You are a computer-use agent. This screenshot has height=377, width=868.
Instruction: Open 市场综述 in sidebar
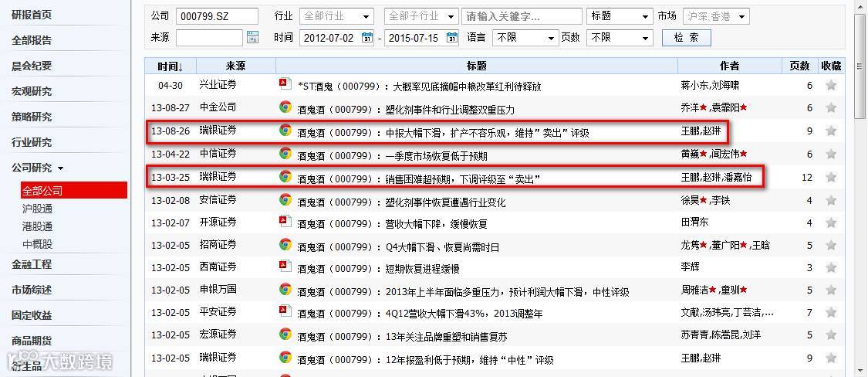tap(32, 290)
